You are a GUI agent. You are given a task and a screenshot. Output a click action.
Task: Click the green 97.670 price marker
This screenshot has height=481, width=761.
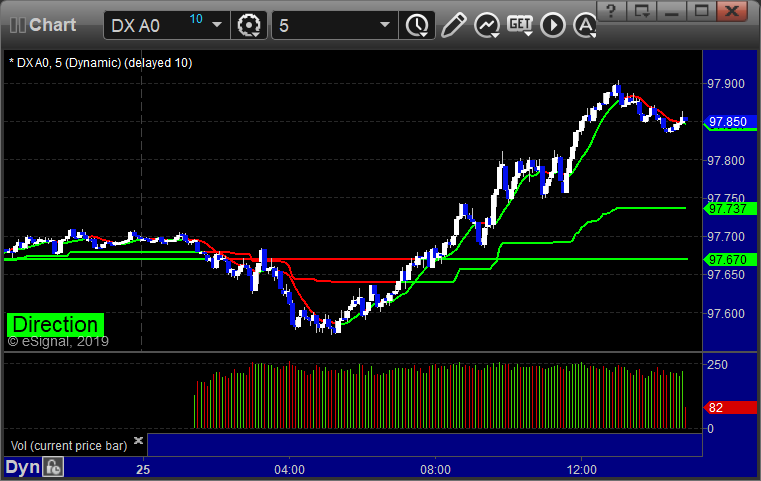pyautogui.click(x=730, y=260)
